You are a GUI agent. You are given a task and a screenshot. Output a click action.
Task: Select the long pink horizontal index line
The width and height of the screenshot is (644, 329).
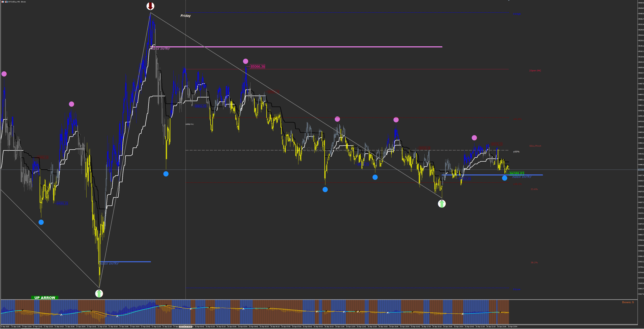[x=300, y=47]
